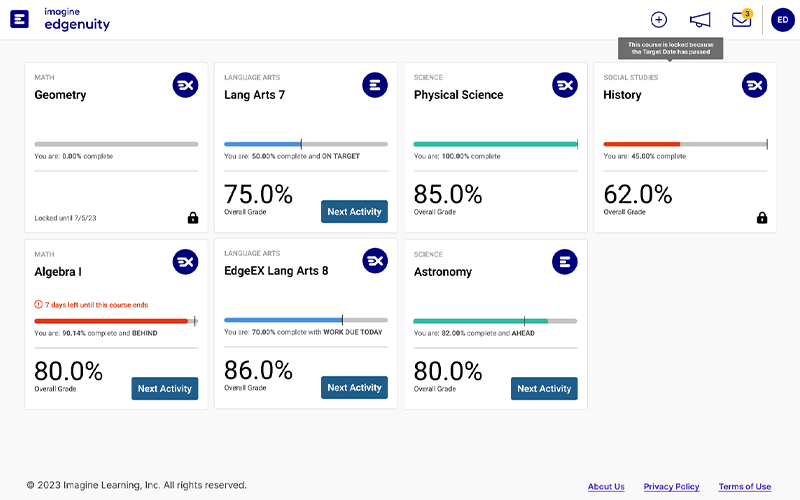Click the Geometry course EX badge icon
The image size is (800, 500).
[185, 85]
